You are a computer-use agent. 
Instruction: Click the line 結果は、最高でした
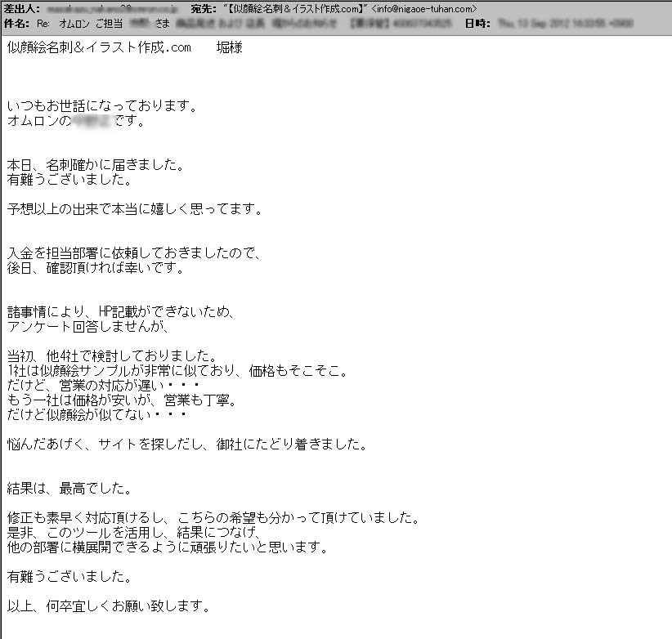(x=69, y=489)
